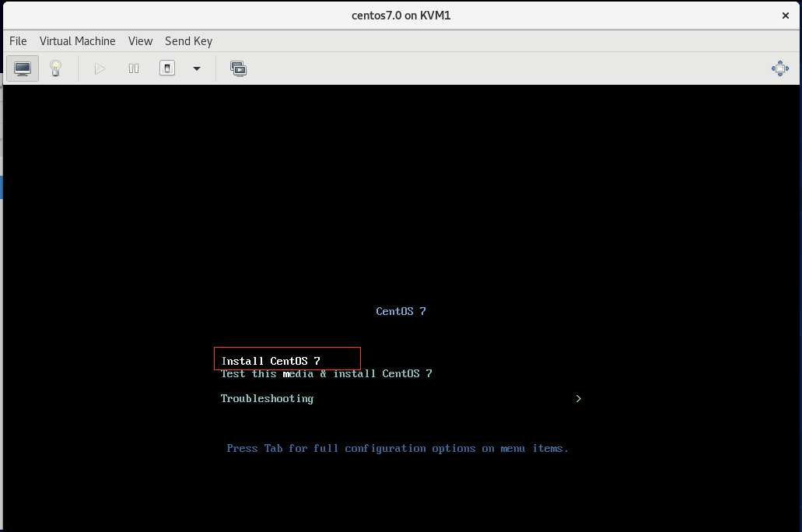Select the Troubleshooting menu entry
Image resolution: width=802 pixels, height=532 pixels.
click(x=267, y=399)
